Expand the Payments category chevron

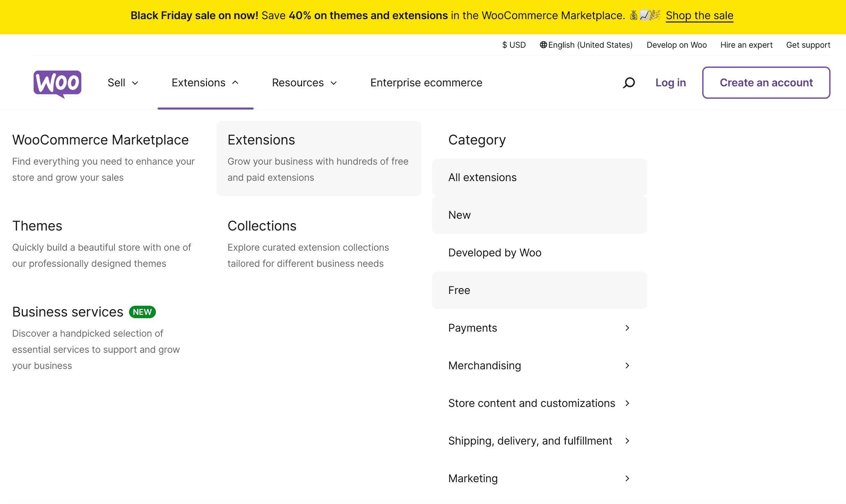(x=627, y=328)
